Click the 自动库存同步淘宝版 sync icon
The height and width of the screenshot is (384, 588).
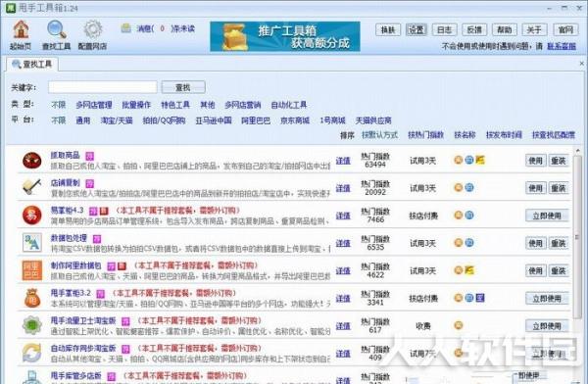(32, 353)
